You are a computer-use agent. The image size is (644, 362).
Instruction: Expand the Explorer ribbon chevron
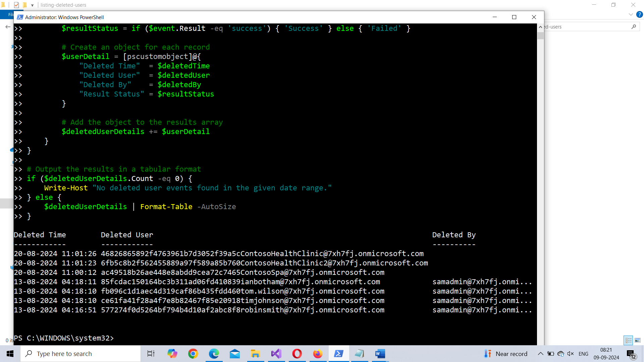tap(631, 14)
